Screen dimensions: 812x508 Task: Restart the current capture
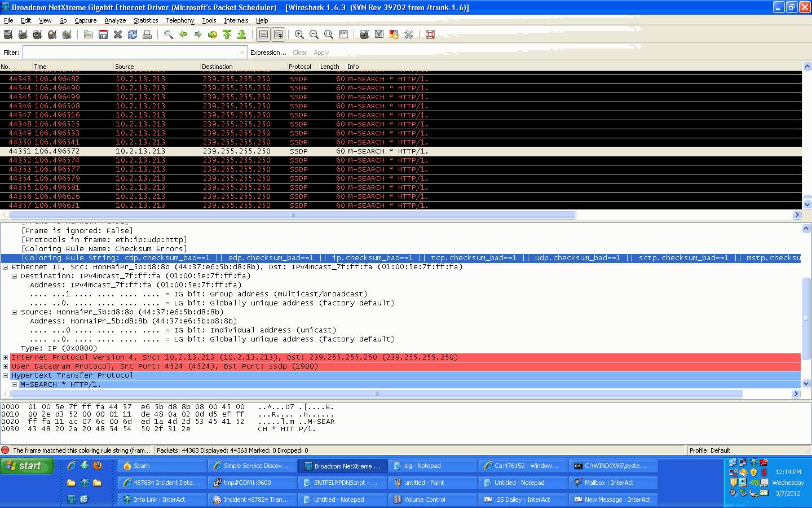[x=67, y=34]
